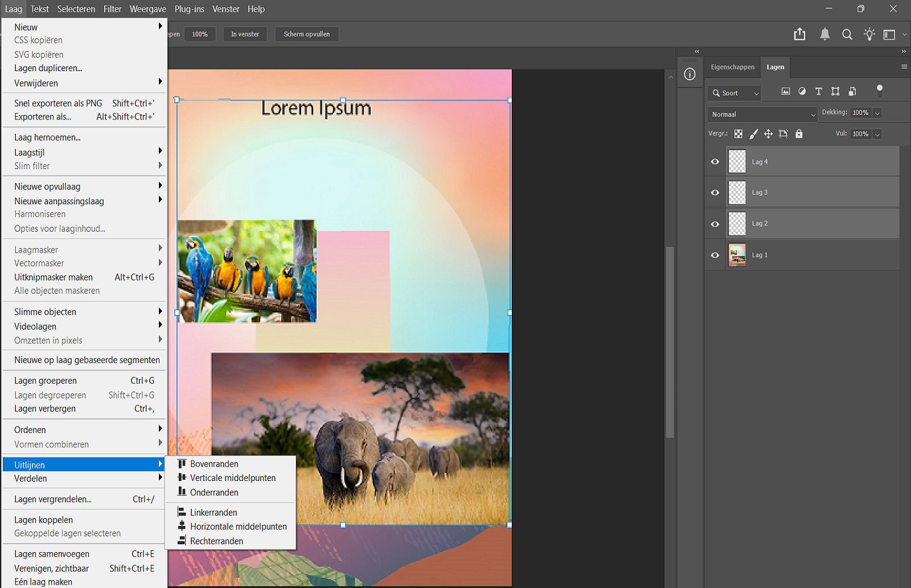Viewport: 911px width, 588px height.
Task: Filter layers by smart objects icon
Action: (852, 91)
